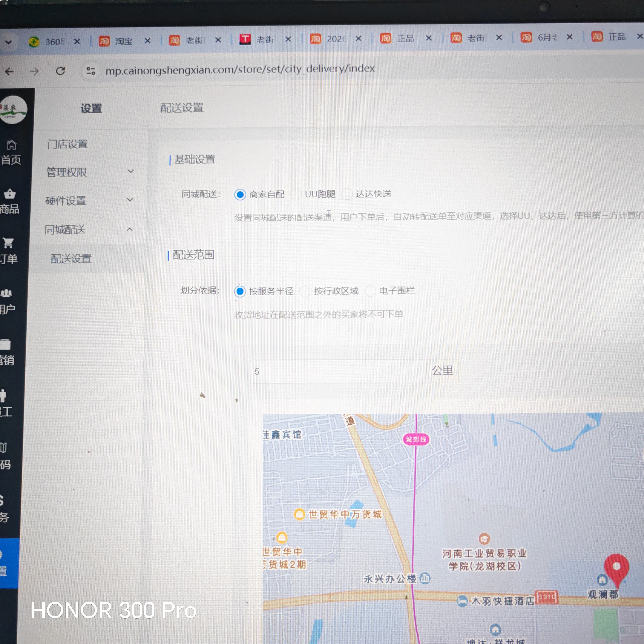Click the 收货地址在配送范围之外 hint text
The height and width of the screenshot is (644, 644).
[x=319, y=314]
